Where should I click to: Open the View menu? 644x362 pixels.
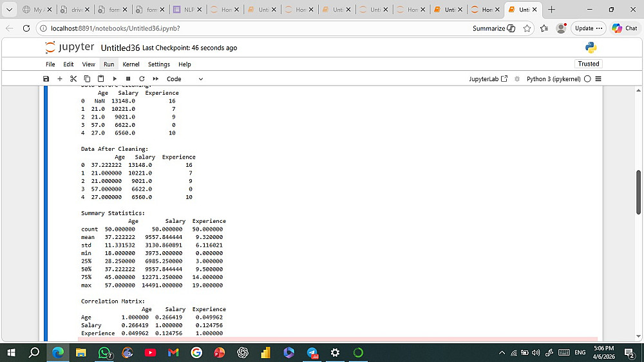point(88,64)
